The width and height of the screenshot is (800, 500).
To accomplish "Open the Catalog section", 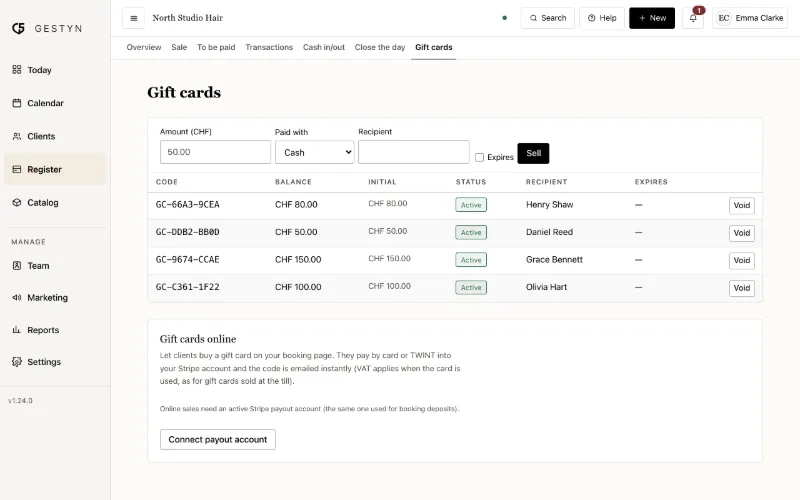I will pos(55,203).
